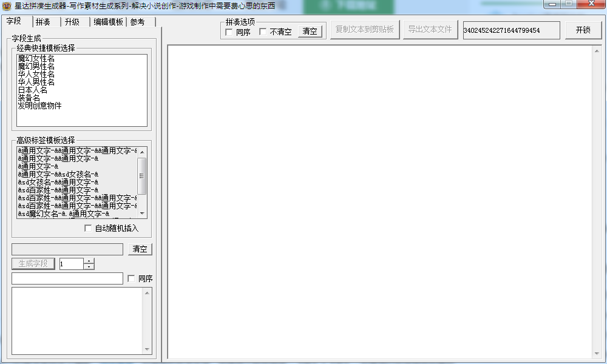This screenshot has width=607, height=364.
Task: Select the 发明创意物件 template
Action: 39,106
